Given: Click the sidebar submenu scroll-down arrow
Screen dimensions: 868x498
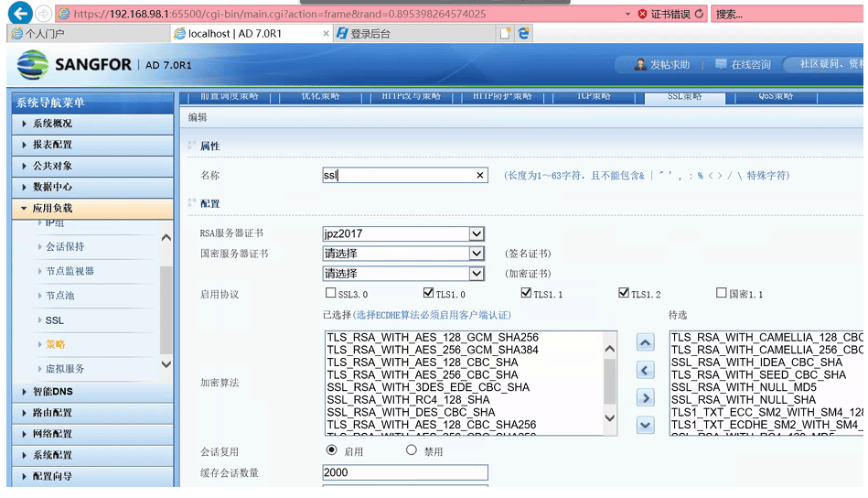Looking at the screenshot, I should (166, 364).
